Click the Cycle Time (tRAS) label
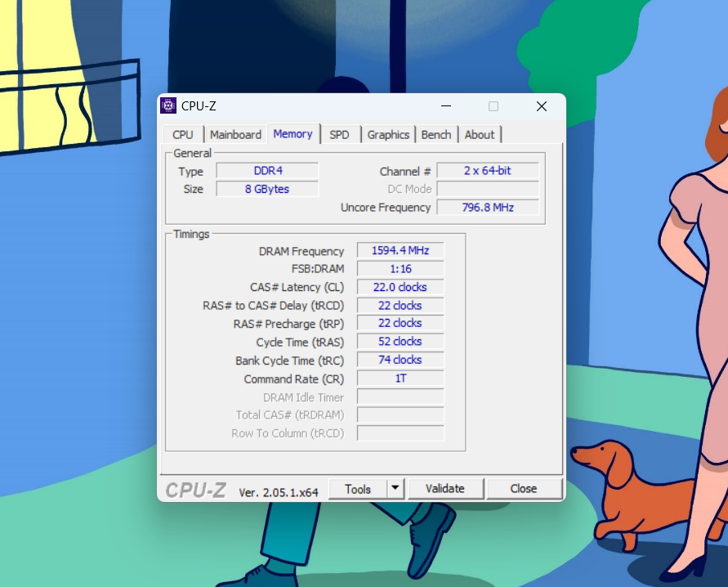 (x=300, y=343)
